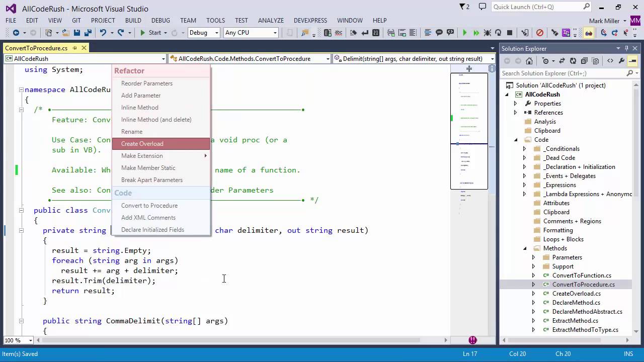Collapse the namespace AllCodeRush outlining region

click(21, 89)
